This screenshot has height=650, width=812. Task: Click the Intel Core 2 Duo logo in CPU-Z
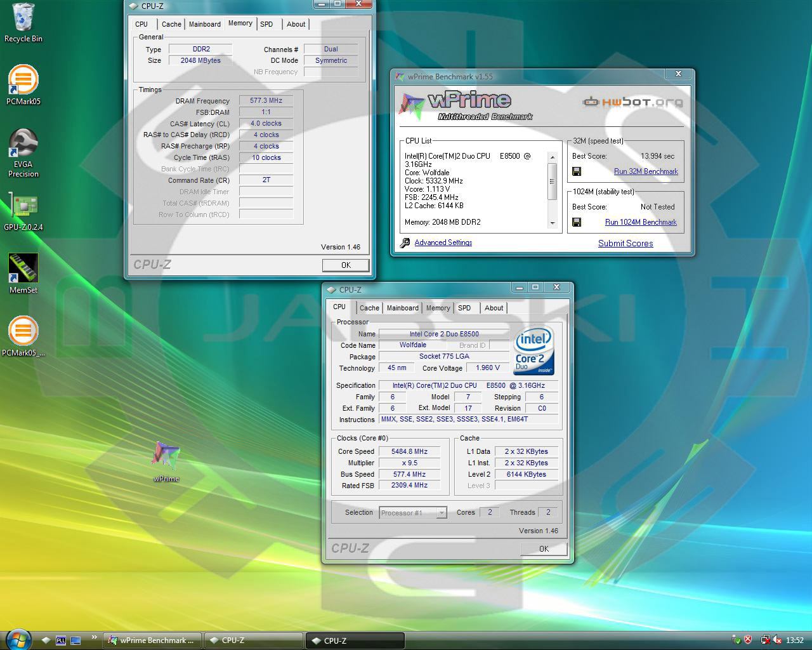(534, 351)
